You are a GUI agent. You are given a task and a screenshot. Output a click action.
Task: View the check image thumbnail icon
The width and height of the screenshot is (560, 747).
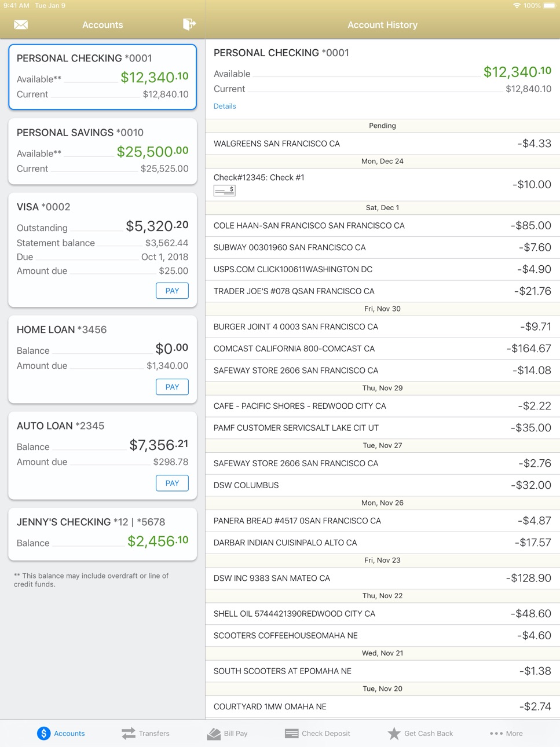tap(225, 191)
